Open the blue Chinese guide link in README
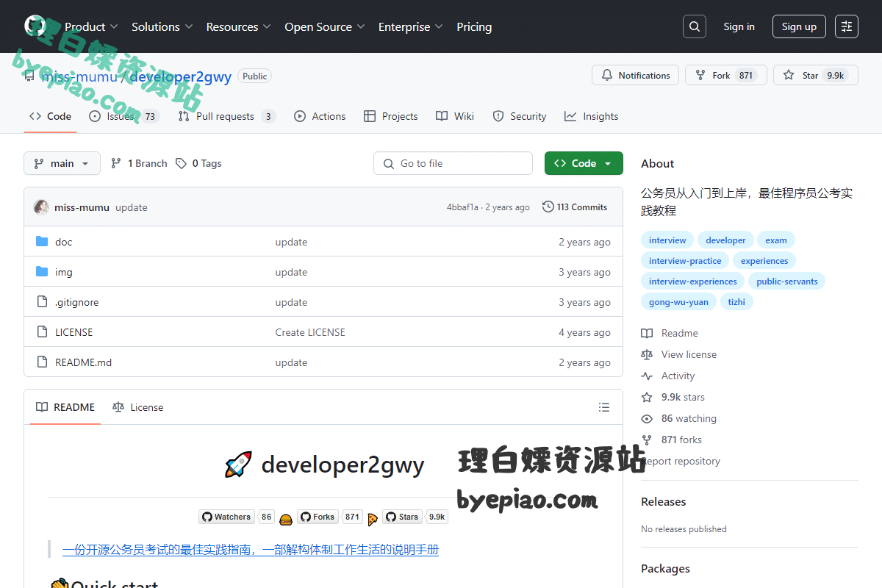The image size is (882, 588). (x=251, y=549)
